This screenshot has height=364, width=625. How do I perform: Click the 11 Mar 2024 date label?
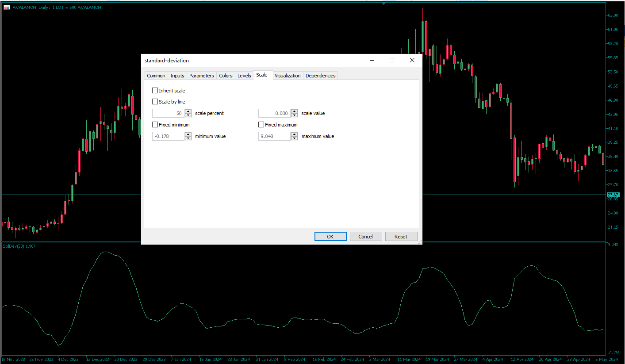pos(409,360)
